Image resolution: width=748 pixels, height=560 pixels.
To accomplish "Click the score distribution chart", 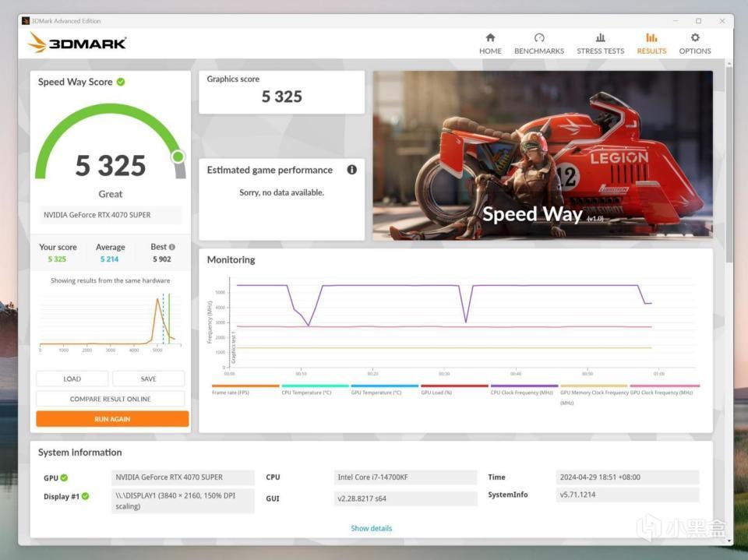I will [110, 322].
